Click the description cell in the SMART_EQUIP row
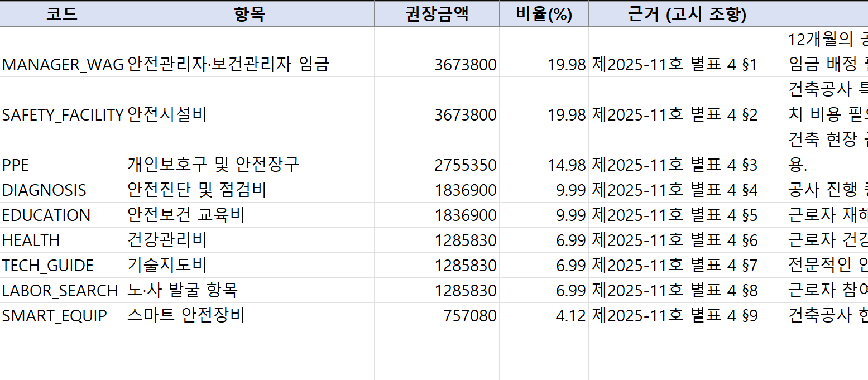 [x=827, y=315]
